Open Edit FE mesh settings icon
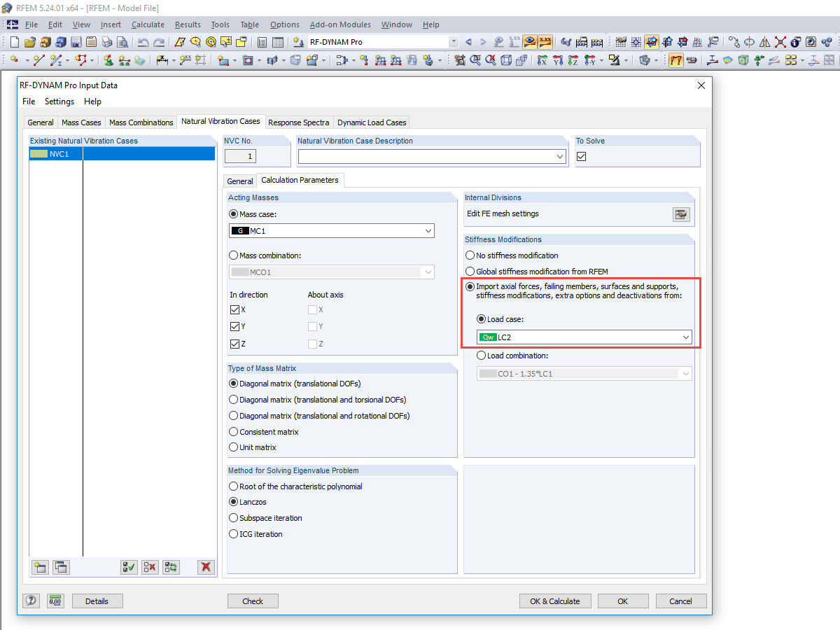The image size is (840, 630). click(x=682, y=214)
